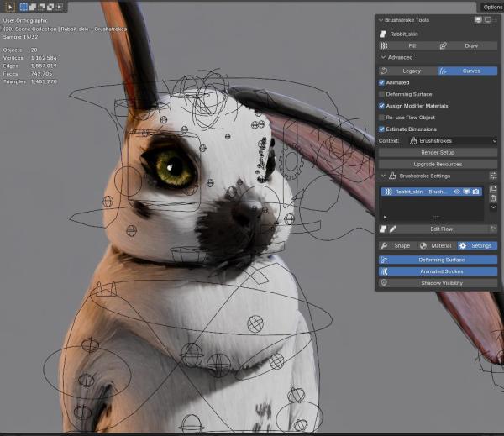Screen dimensions: 504x436
Task: Click the select tool arrow icon
Action: (x=11, y=7)
